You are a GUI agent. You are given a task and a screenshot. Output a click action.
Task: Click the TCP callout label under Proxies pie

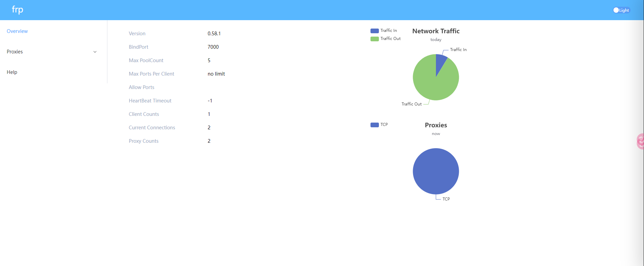[446, 199]
